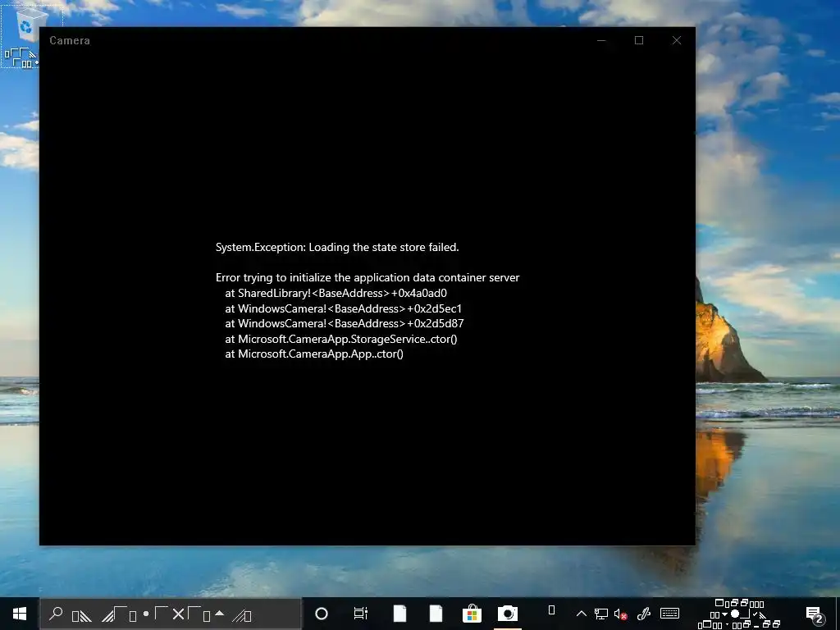Click the 'WindowsCamera!<BaseAddress>+0x2d5d87' line
Screen dimensions: 840x630
click(x=345, y=323)
